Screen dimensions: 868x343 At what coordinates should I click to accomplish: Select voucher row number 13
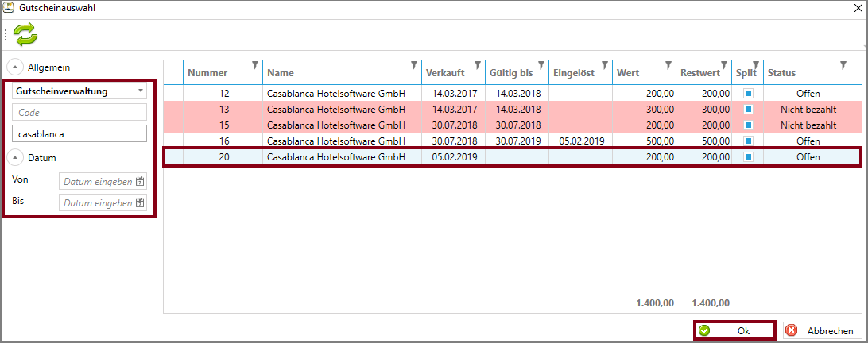pos(513,110)
